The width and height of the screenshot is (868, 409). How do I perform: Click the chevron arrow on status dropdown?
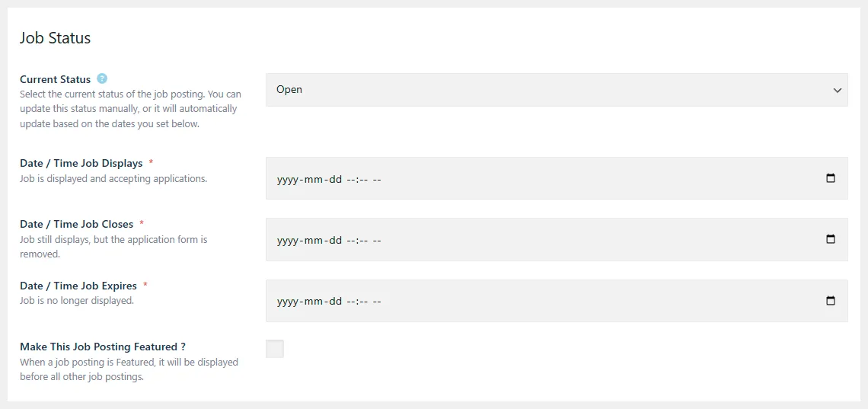837,90
